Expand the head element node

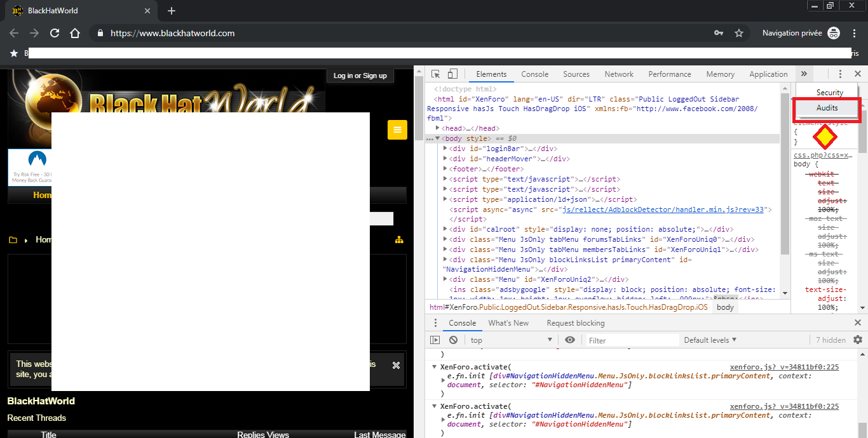(x=437, y=128)
